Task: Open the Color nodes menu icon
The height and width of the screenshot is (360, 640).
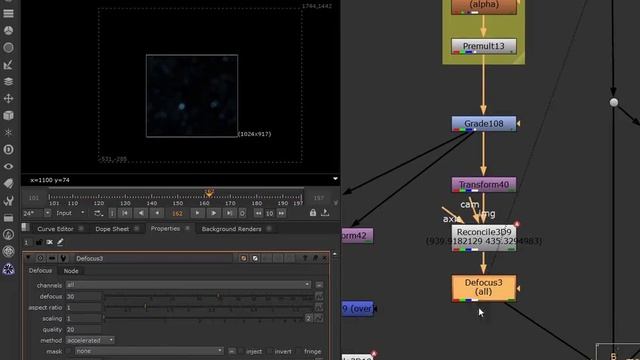Action: (x=8, y=31)
